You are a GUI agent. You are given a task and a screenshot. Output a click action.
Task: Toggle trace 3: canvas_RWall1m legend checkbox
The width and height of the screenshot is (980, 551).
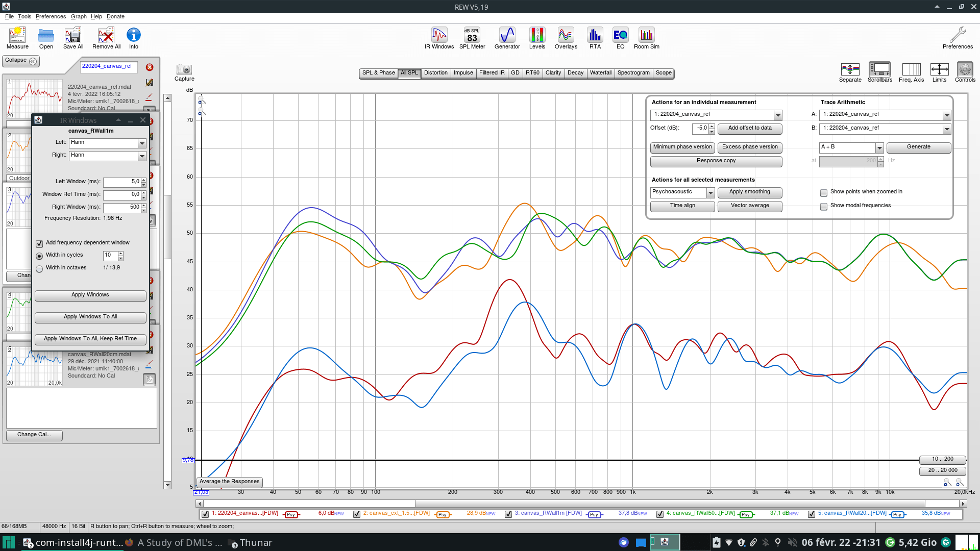508,514
